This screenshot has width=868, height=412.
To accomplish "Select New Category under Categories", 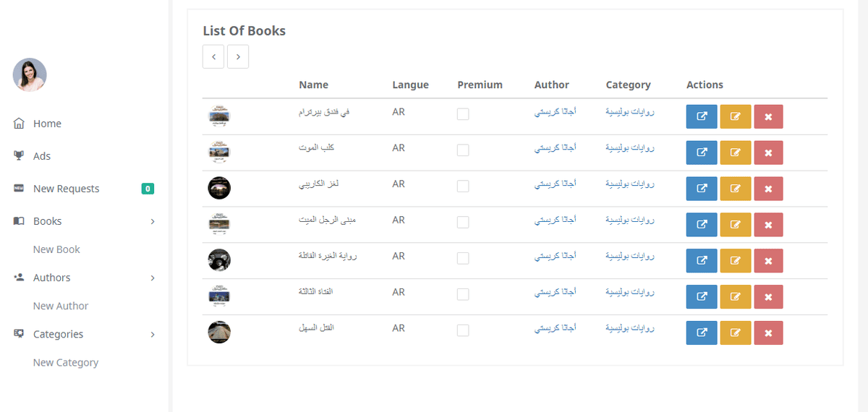I will (x=66, y=363).
